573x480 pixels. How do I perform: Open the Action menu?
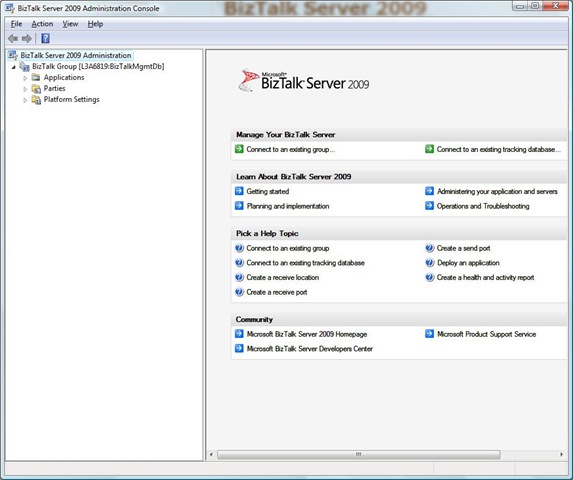42,24
